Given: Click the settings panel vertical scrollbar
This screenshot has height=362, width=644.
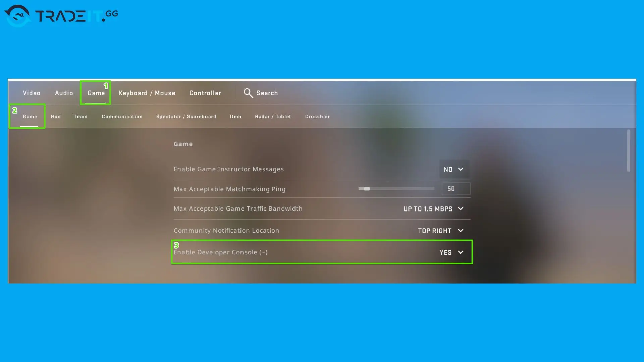Looking at the screenshot, I should (x=629, y=151).
